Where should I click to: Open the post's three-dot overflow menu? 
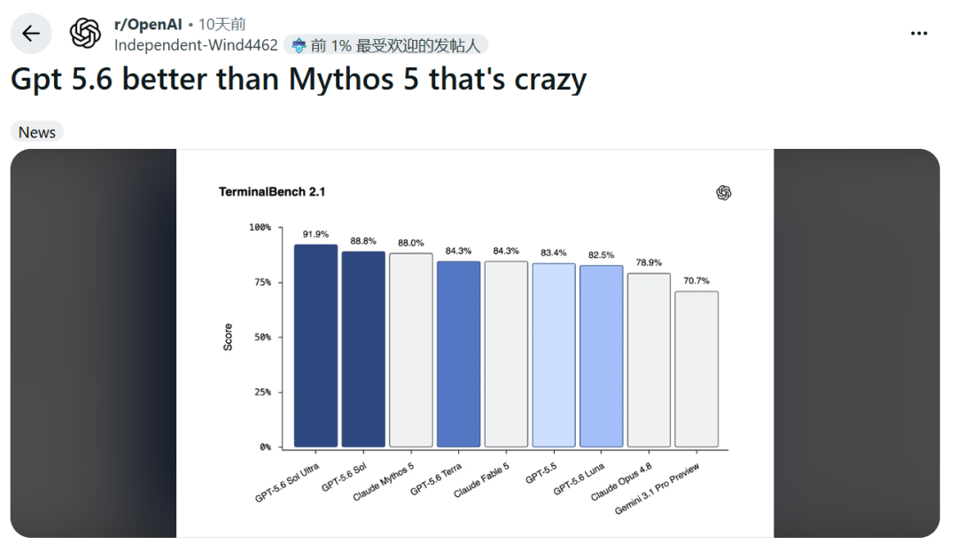point(919,33)
